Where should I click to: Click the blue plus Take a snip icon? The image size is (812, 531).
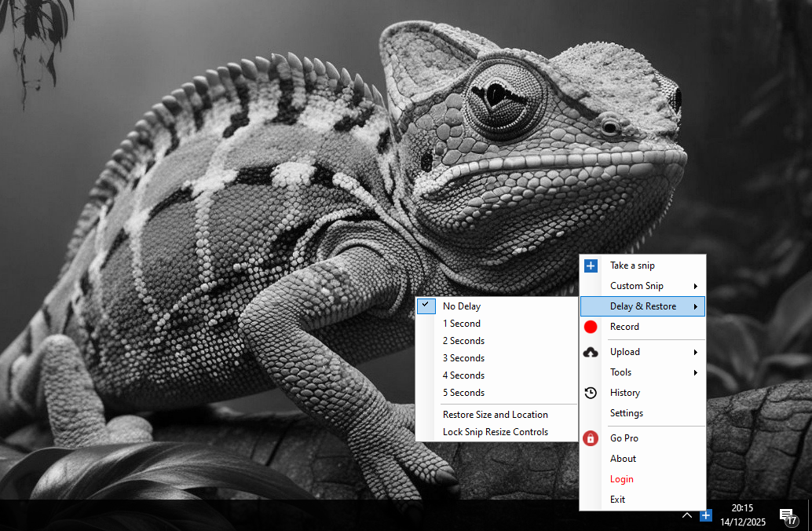coord(591,265)
